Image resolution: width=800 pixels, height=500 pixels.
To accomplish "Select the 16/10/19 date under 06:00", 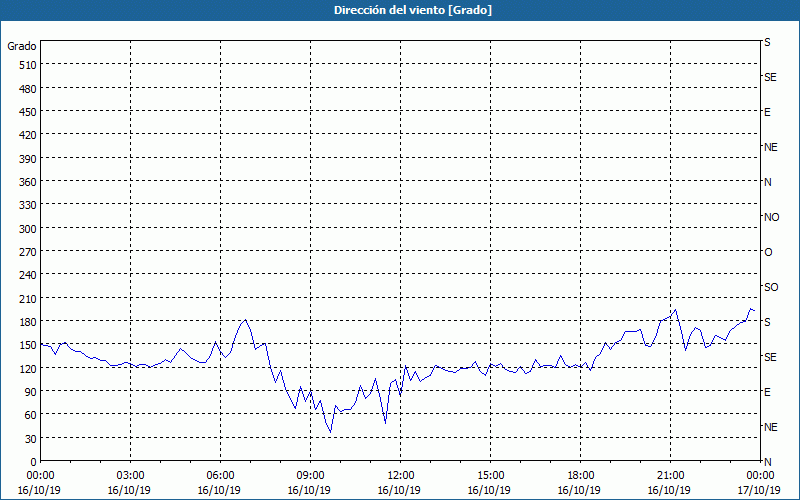I will [219, 490].
